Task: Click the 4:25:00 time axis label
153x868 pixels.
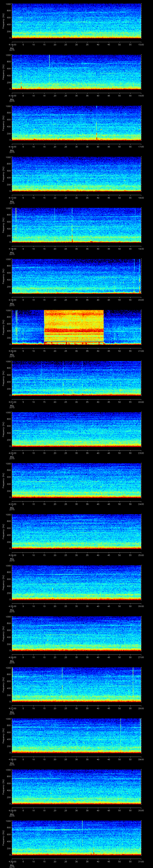Action: pos(12,606)
